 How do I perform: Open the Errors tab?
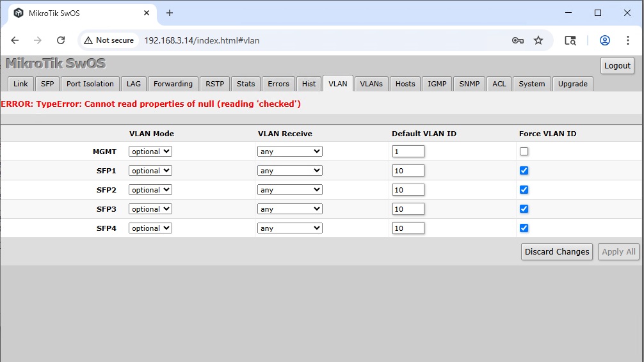278,84
